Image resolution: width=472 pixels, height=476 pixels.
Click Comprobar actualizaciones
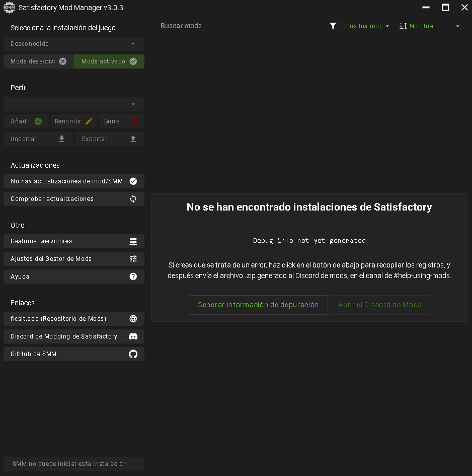pos(73,199)
